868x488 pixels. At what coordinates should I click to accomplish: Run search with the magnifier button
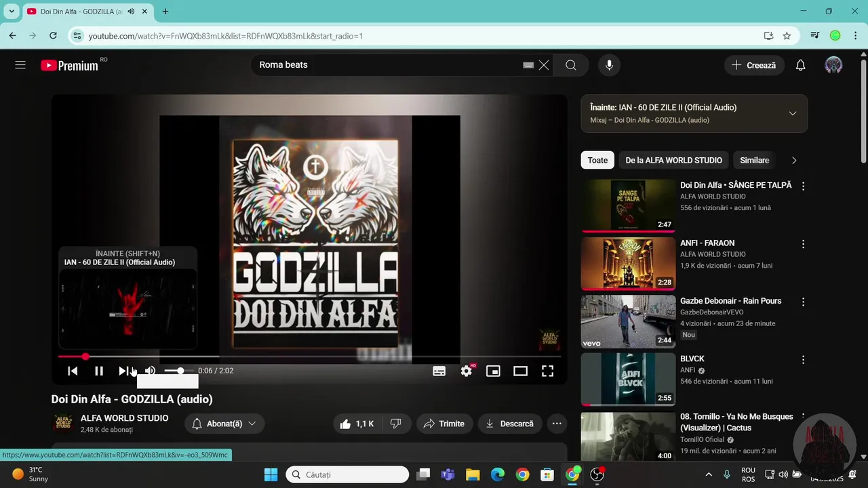click(571, 65)
